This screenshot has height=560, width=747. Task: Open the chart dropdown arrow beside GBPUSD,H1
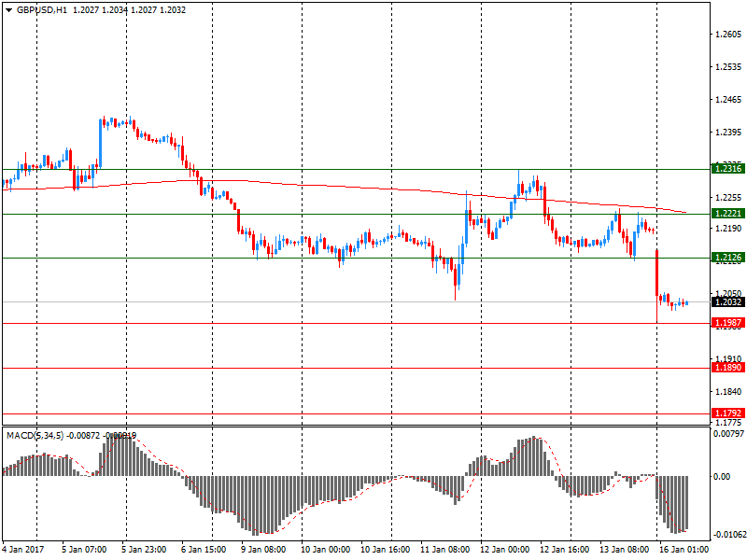8,10
